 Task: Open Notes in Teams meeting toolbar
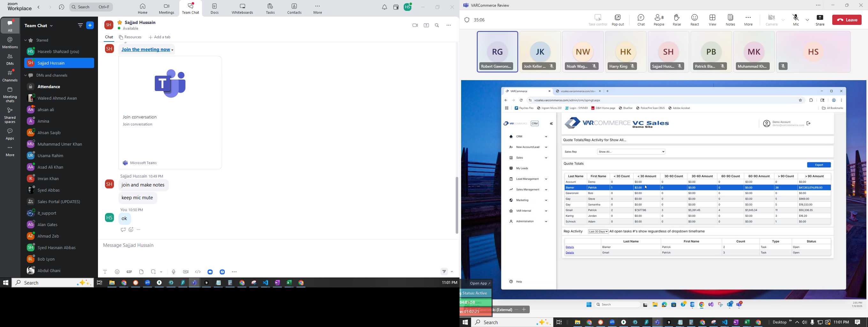click(730, 20)
